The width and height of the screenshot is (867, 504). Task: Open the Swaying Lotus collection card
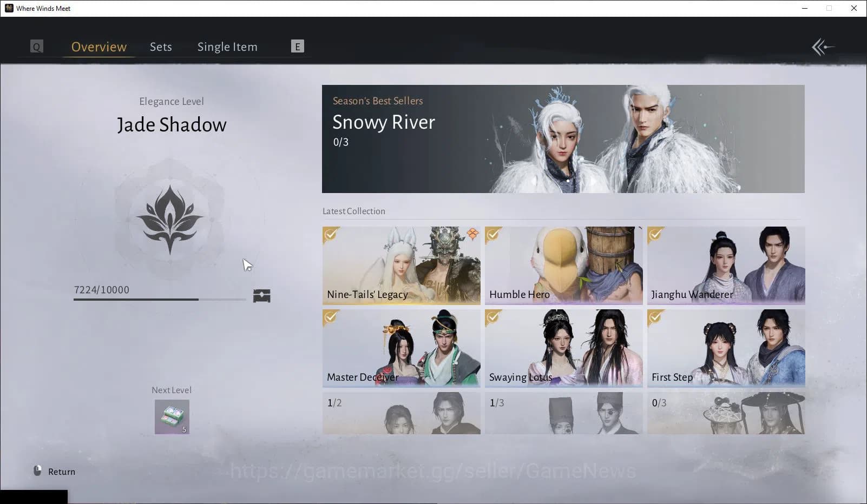click(x=564, y=348)
